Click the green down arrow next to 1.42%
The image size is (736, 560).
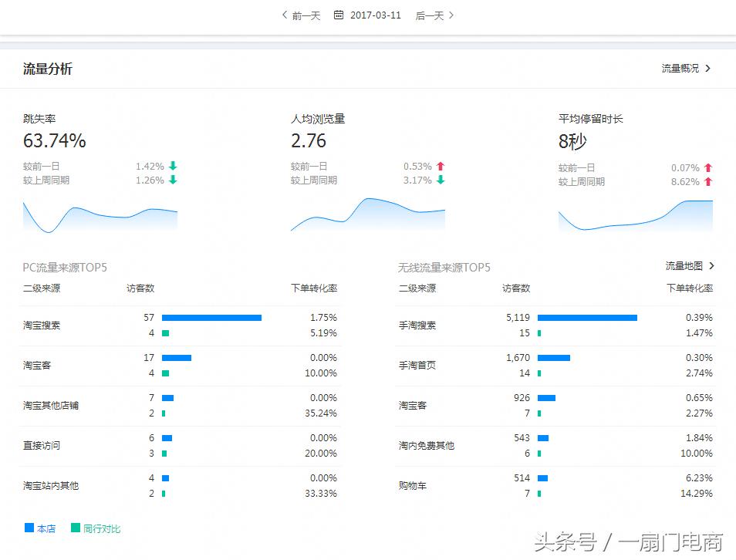click(171, 166)
